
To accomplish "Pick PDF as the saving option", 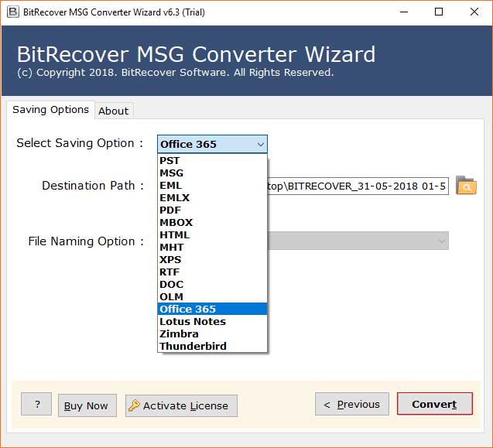I will pos(212,210).
